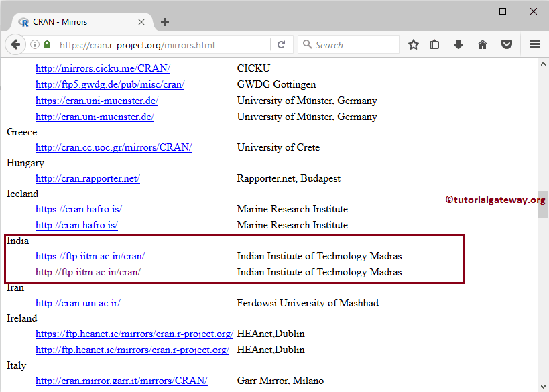
Task: Select the Iceland country heading
Action: (x=22, y=194)
